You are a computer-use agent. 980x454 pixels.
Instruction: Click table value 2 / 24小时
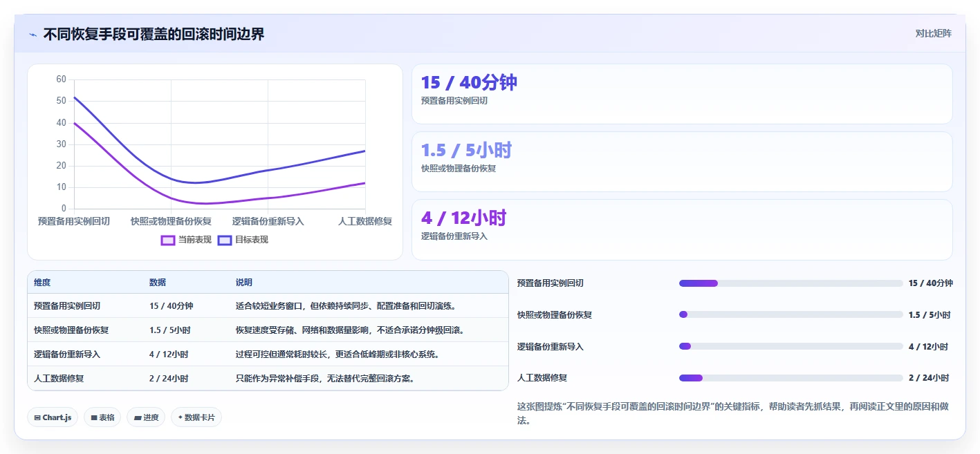coord(169,378)
